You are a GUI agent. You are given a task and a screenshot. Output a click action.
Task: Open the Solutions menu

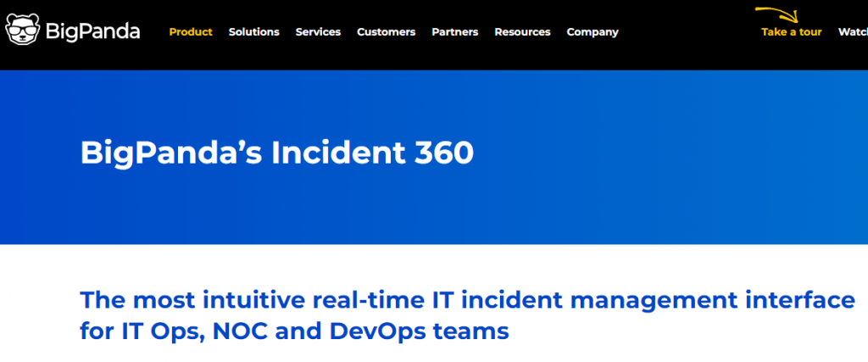(254, 32)
